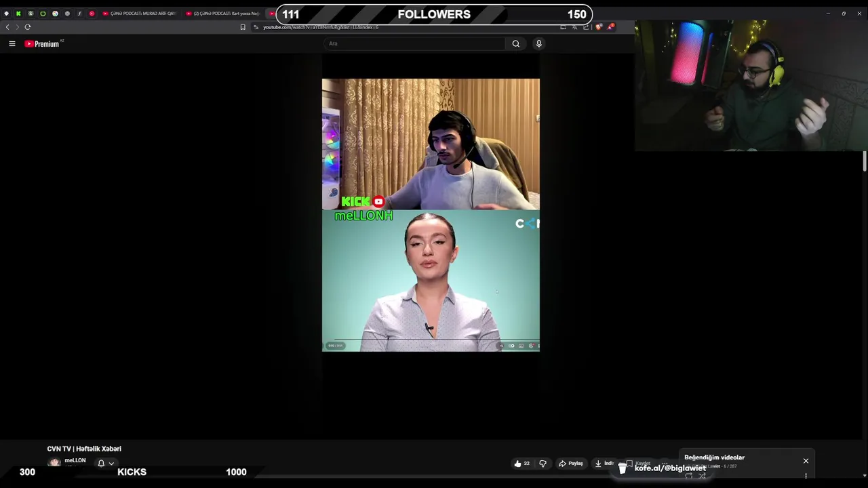Open the Brave Shields lion icon
This screenshot has width=868, height=488.
click(599, 27)
